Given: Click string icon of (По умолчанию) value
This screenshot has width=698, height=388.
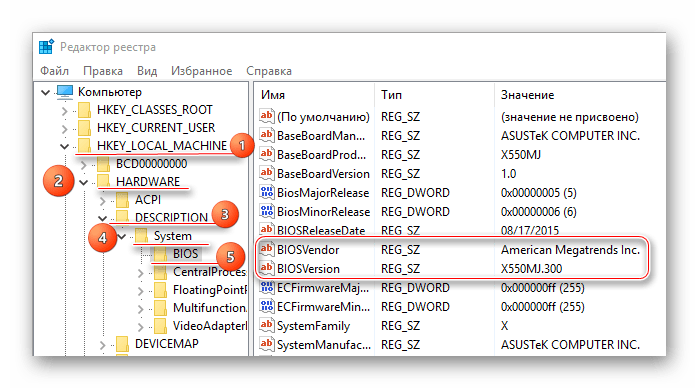Looking at the screenshot, I should click(267, 116).
